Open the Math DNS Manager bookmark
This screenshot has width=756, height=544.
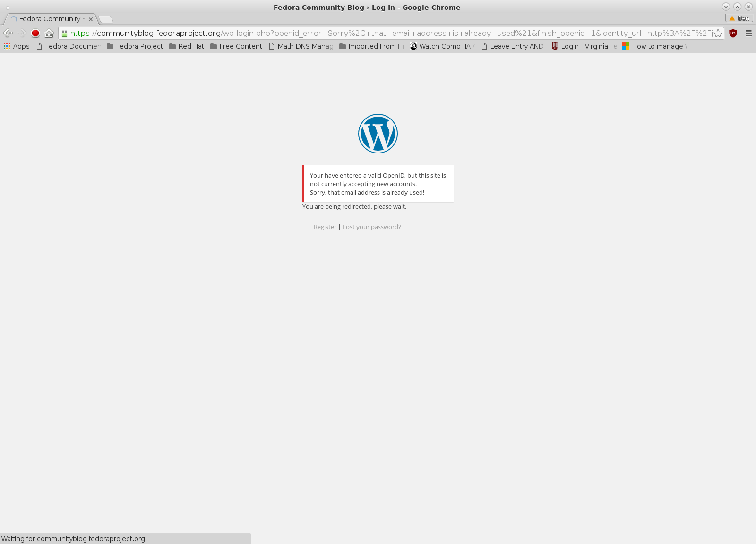click(301, 46)
